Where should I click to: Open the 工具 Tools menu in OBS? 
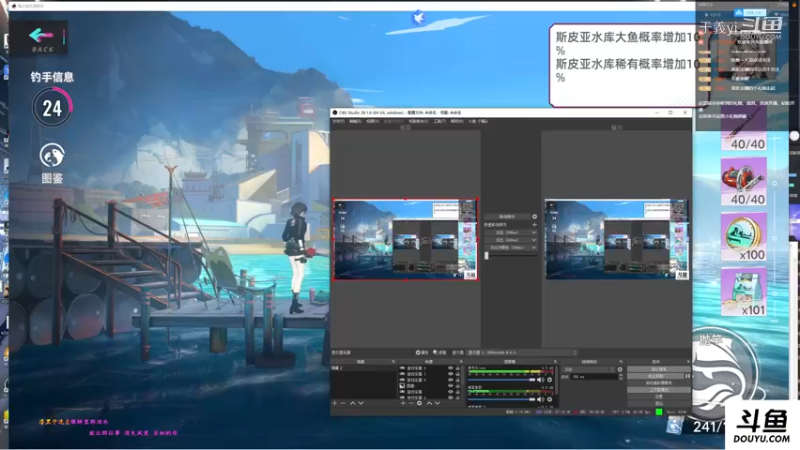[x=440, y=121]
